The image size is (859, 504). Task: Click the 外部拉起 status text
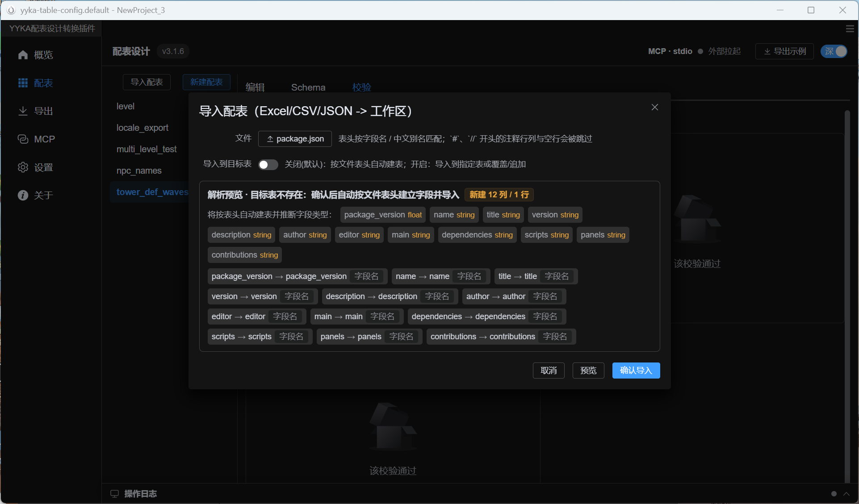coord(725,51)
